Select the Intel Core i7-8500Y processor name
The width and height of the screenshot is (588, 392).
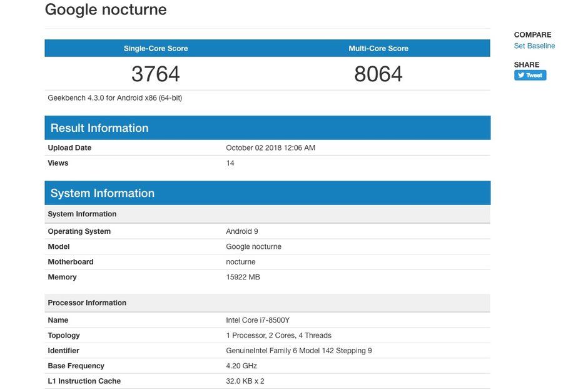258,321
